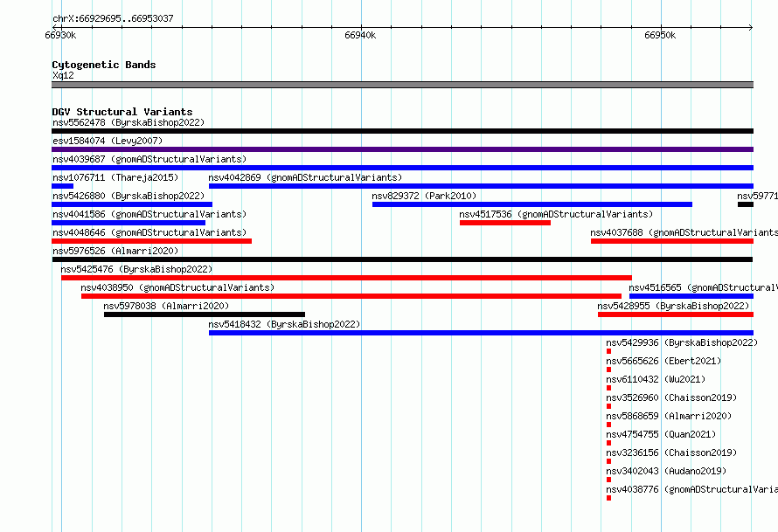Click the DGV Structural Variants track title
Image resolution: width=778 pixels, height=532 pixels.
click(x=122, y=112)
